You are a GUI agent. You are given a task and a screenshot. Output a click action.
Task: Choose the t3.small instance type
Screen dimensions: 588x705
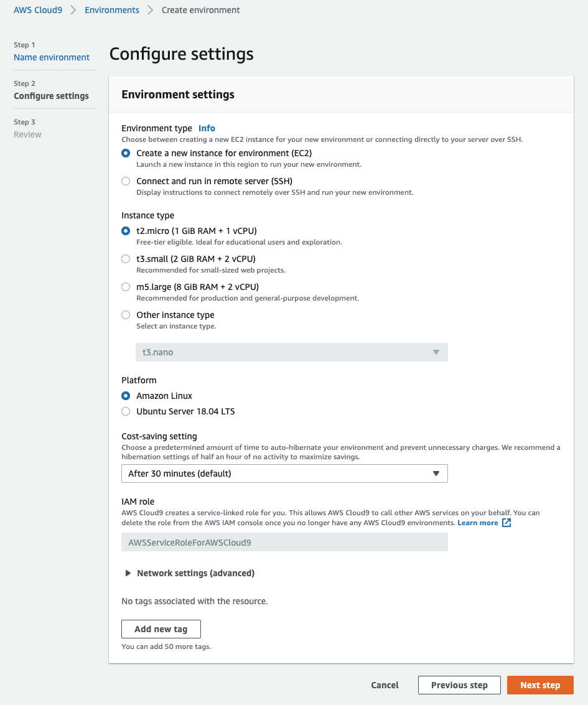[126, 259]
